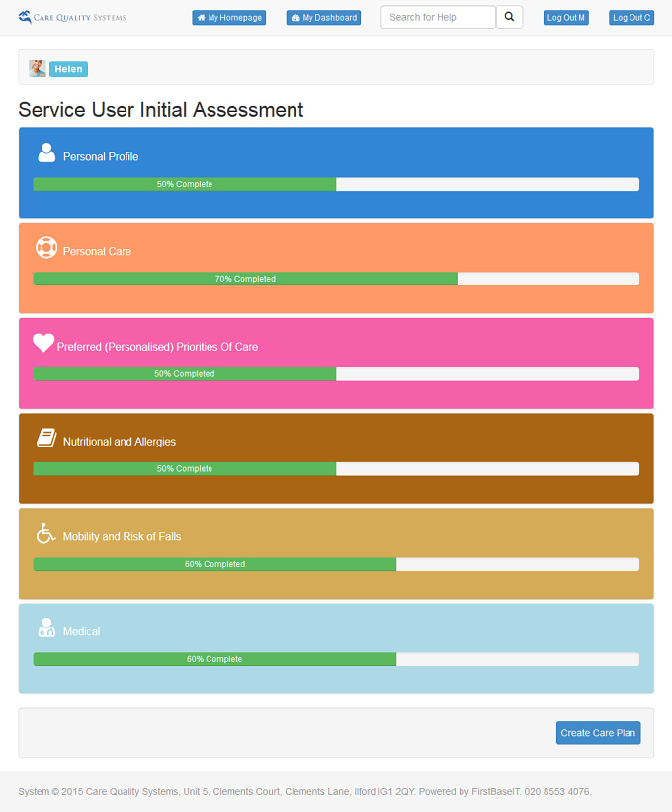
Task: Click the Create Care Plan button
Action: point(599,733)
